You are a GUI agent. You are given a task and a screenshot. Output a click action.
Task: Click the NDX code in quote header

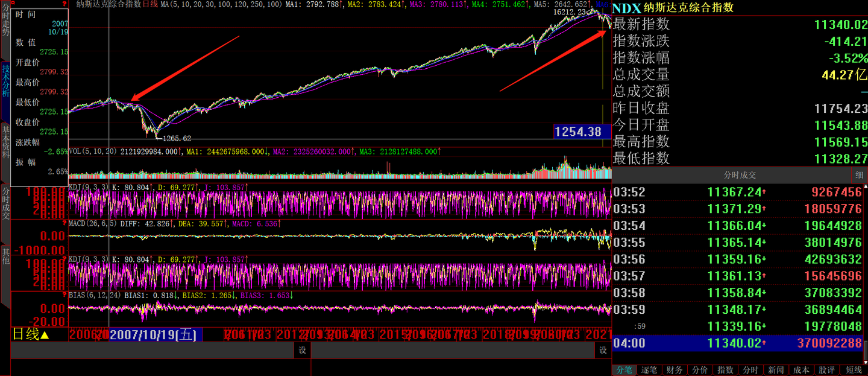point(627,7)
